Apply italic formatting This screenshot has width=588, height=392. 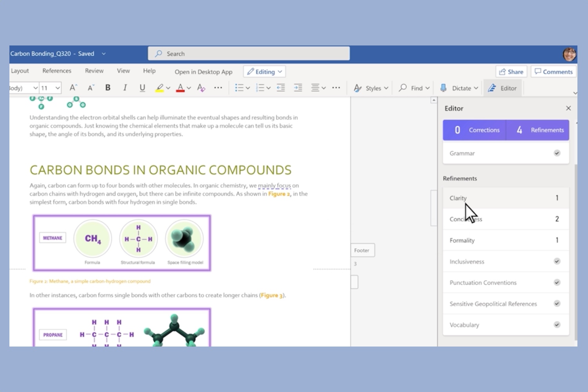click(x=125, y=87)
